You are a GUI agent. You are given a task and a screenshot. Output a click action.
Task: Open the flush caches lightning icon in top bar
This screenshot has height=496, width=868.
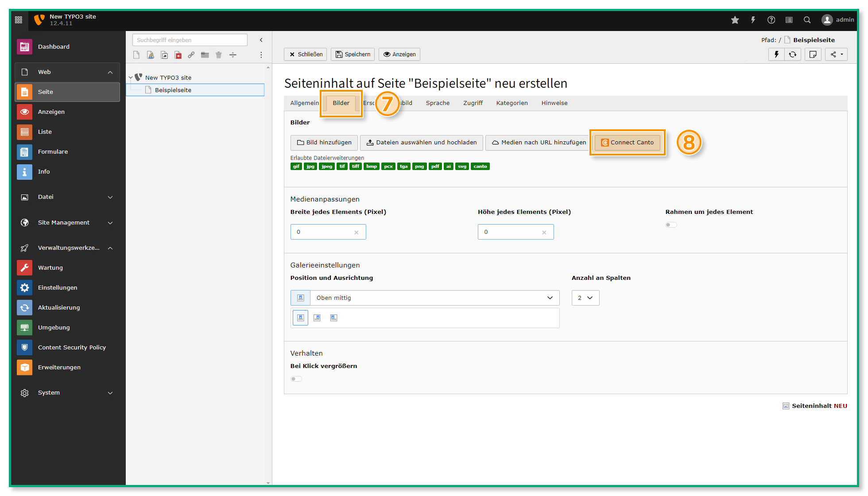pos(753,20)
